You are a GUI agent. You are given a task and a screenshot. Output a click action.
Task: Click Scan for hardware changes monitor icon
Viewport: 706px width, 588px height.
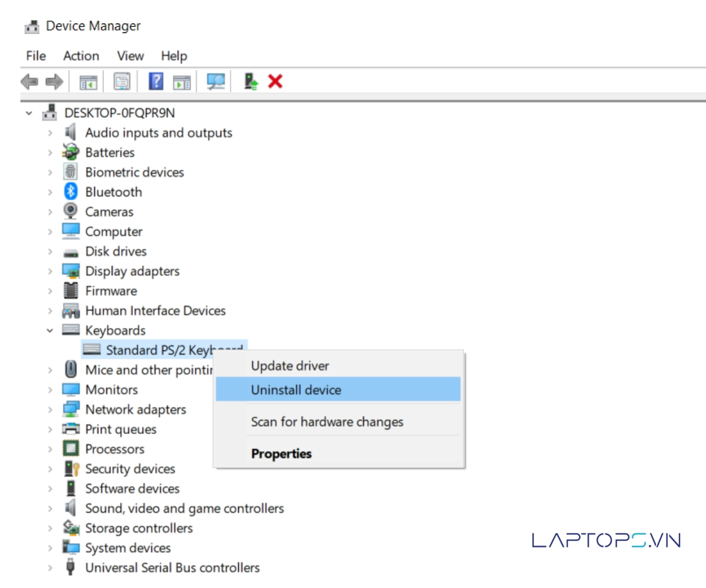point(216,82)
